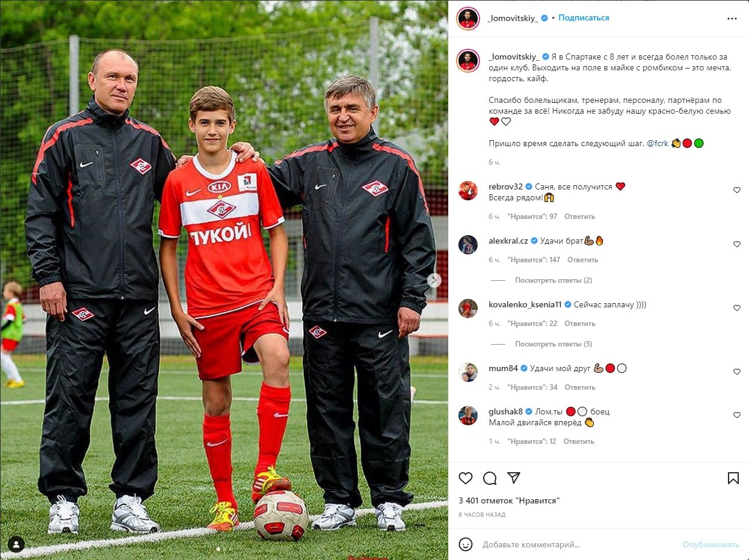Expand the 2 replies under alexkral.cz's comment

pyautogui.click(x=553, y=280)
